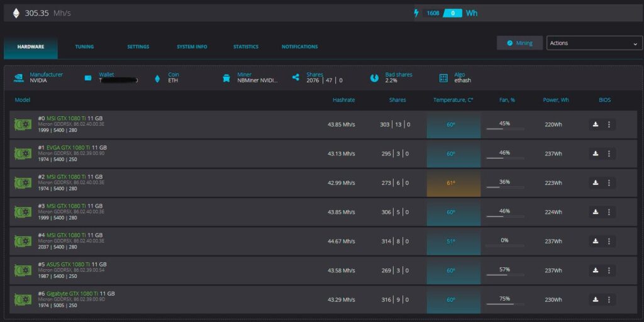Viewport: 644px width, 322px height.
Task: Click the 44.67 Mh/s hashrate value
Action: [x=341, y=241]
